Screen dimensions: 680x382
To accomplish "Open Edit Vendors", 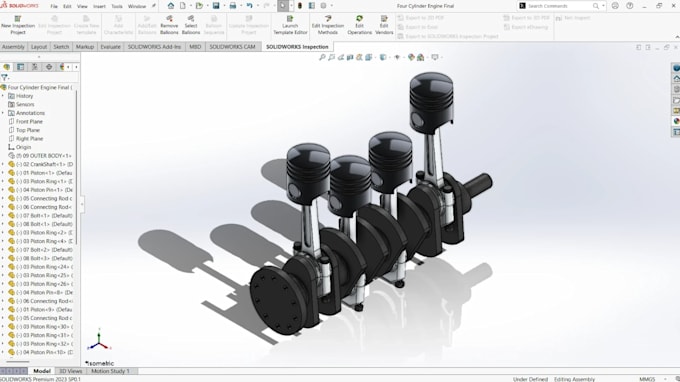I will pyautogui.click(x=384, y=26).
